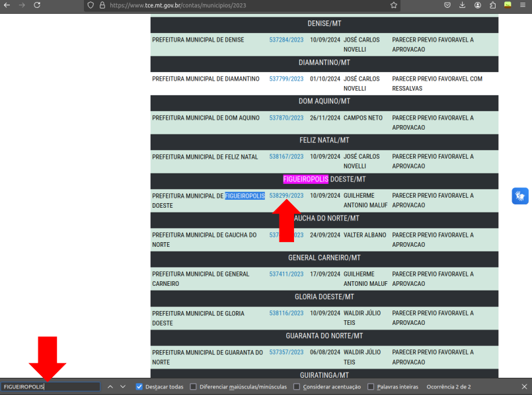Open process 537357/2023 for Guaranta do Norte

tap(286, 352)
